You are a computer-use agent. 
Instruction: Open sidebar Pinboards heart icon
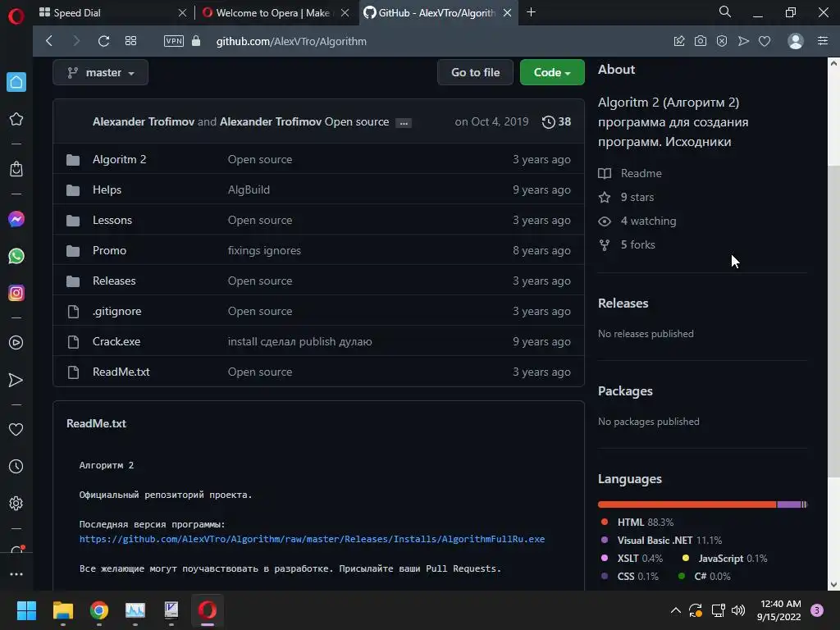pos(16,429)
